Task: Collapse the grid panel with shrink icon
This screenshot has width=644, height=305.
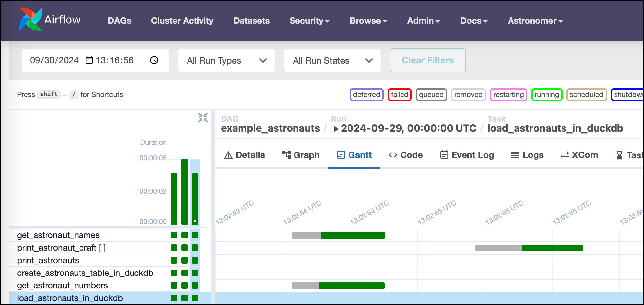Action: (203, 118)
